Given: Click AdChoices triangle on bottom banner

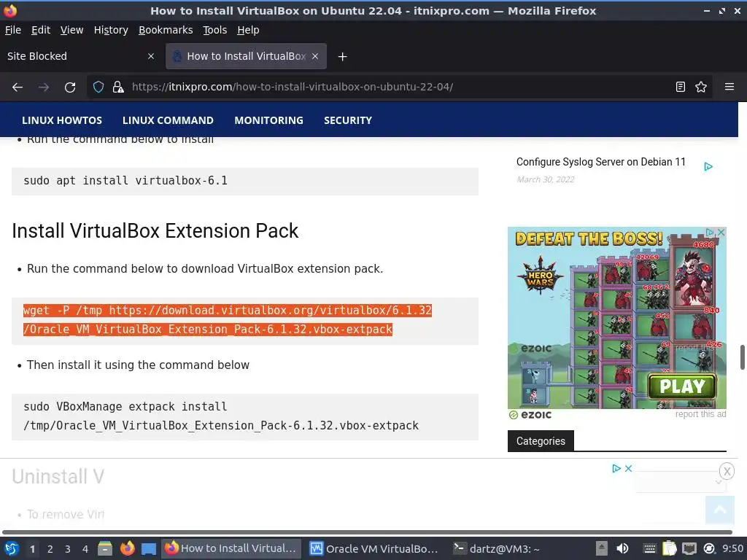Looking at the screenshot, I should coord(616,469).
